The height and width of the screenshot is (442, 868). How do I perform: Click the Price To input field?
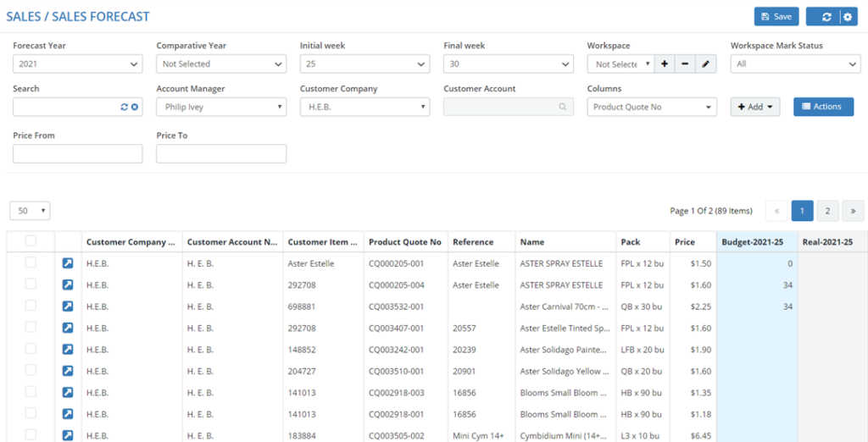[221, 154]
